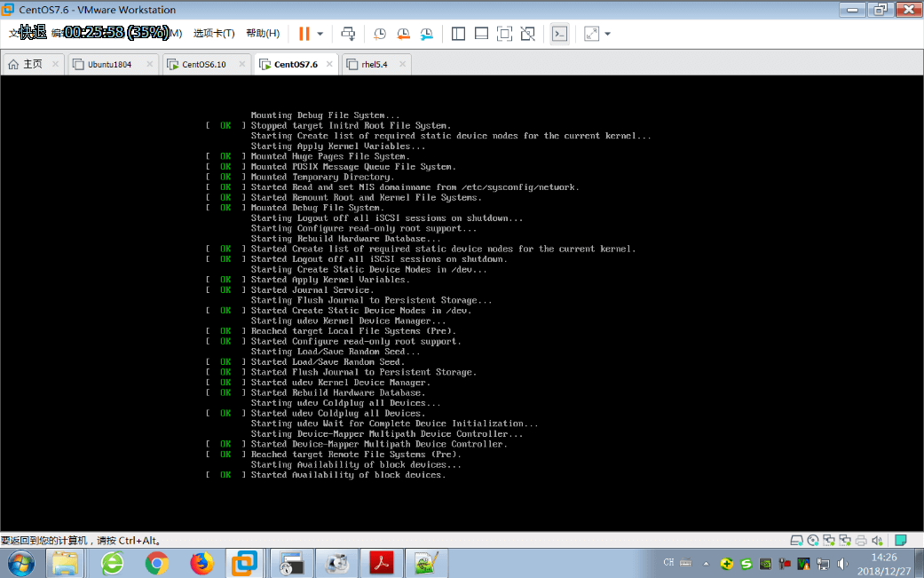Click the sound card status icon

[x=876, y=540]
